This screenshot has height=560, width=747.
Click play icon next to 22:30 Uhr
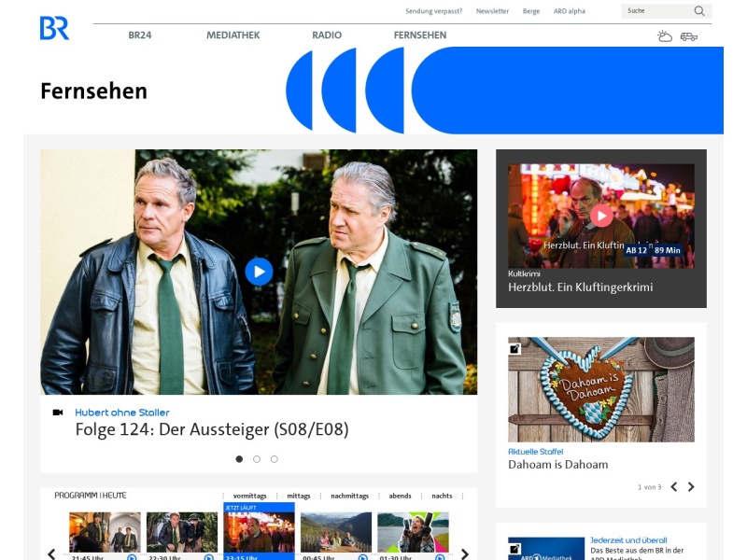coord(208,557)
